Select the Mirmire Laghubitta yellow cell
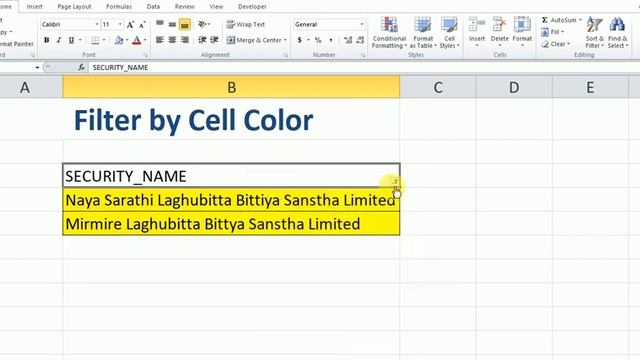The height and width of the screenshot is (360, 640). (231, 224)
